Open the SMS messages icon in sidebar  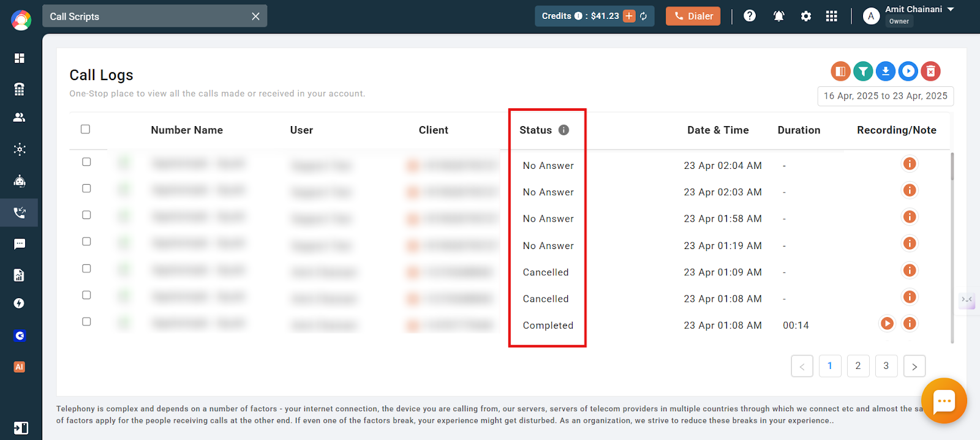coord(20,244)
